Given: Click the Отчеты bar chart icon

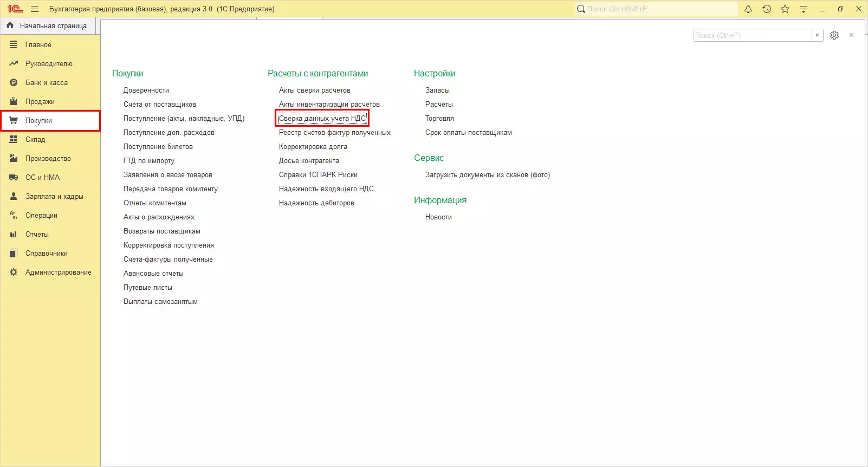Looking at the screenshot, I should [14, 235].
